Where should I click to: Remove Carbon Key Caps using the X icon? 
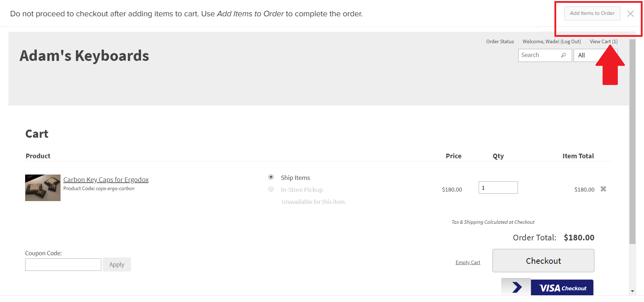point(603,189)
